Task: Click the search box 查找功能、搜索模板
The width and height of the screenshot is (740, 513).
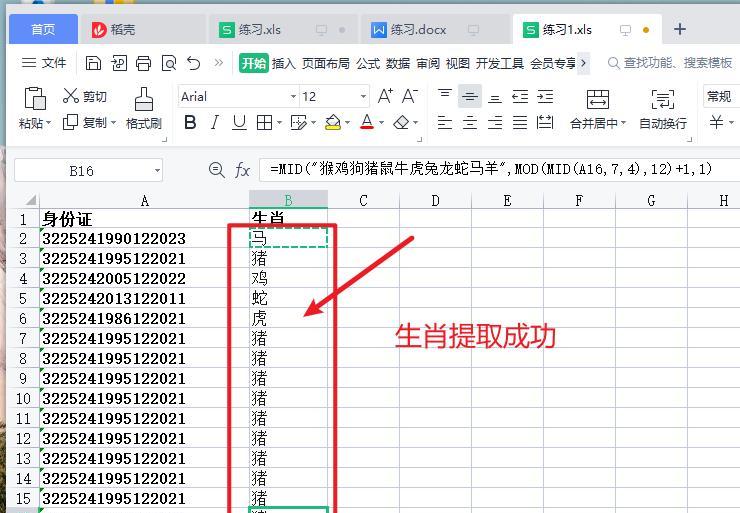Action: point(669,63)
